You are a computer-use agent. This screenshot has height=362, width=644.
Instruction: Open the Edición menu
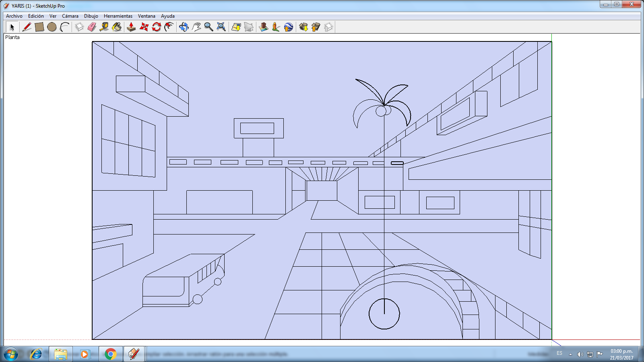pyautogui.click(x=36, y=16)
